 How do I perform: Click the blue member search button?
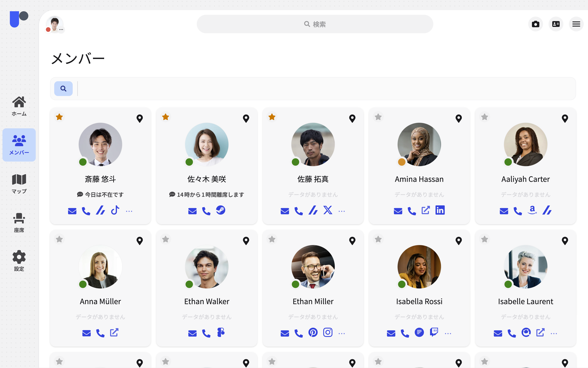click(63, 89)
